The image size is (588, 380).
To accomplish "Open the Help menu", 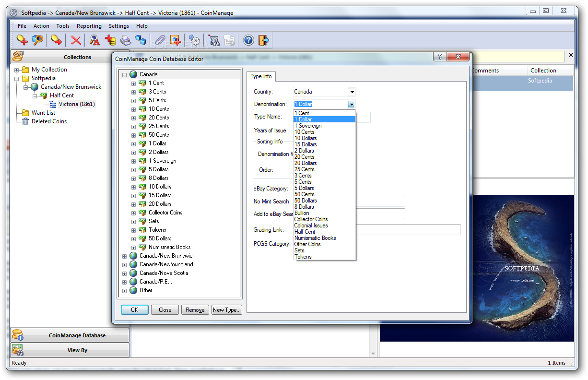I will [142, 26].
